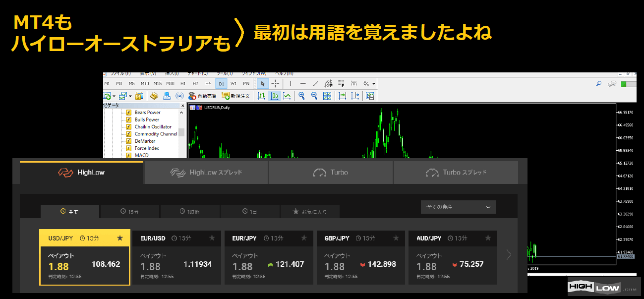Click the zoom in magnifier icon
The height and width of the screenshot is (299, 644).
(301, 96)
